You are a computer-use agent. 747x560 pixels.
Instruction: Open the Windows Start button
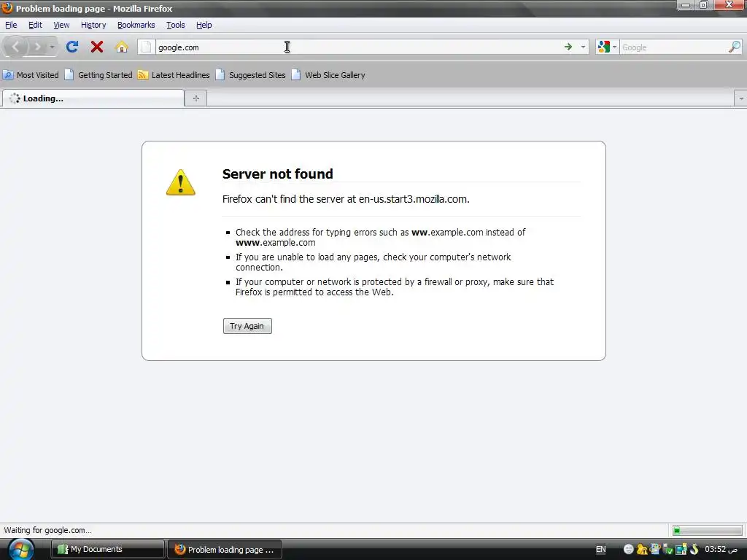coord(20,550)
